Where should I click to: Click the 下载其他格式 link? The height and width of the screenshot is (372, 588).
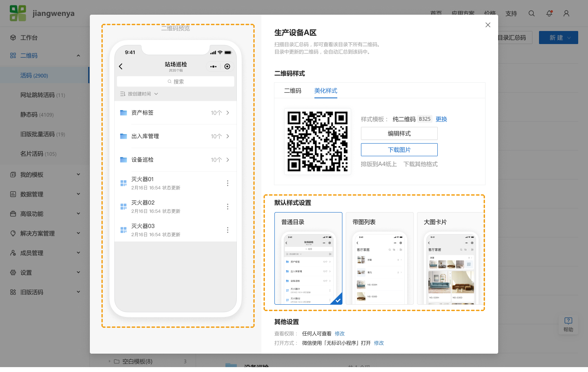click(x=421, y=164)
